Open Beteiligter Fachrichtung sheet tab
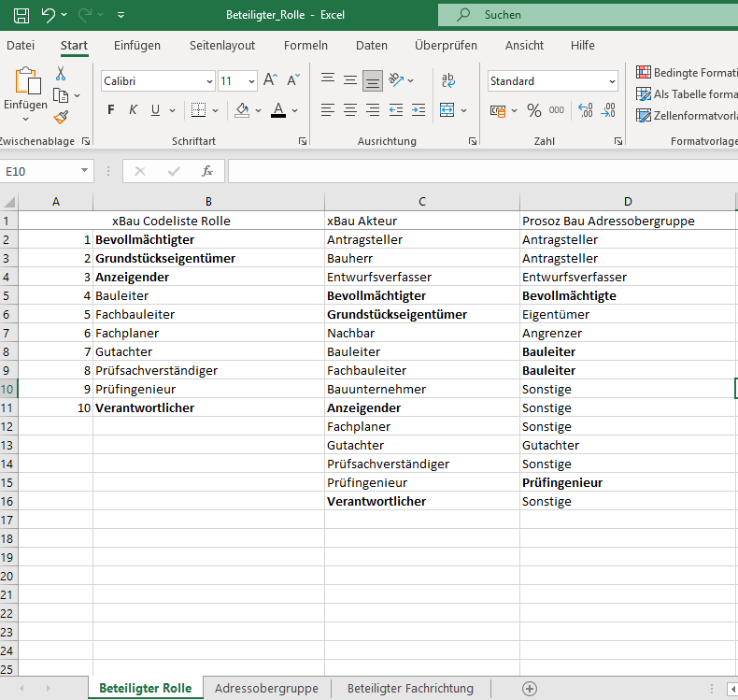 click(410, 688)
